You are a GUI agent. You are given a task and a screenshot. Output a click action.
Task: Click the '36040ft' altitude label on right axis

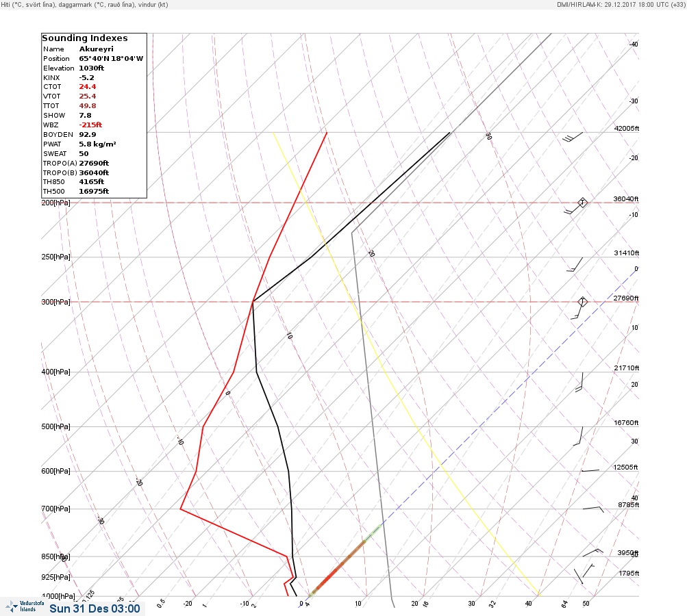pos(626,198)
